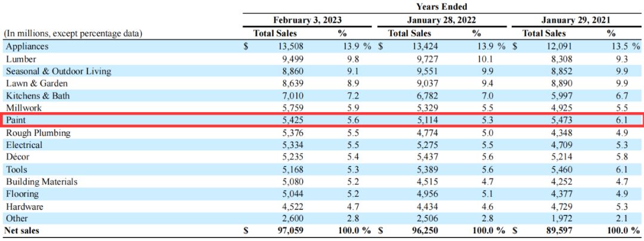644x241 pixels.
Task: Select the Seasonal & Outdoor Living label
Action: pos(58,72)
